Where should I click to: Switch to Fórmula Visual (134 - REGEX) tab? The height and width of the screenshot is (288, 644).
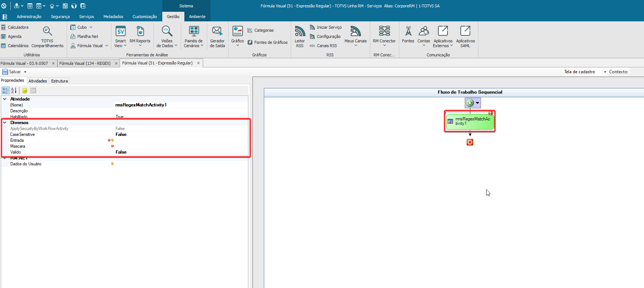coord(85,63)
